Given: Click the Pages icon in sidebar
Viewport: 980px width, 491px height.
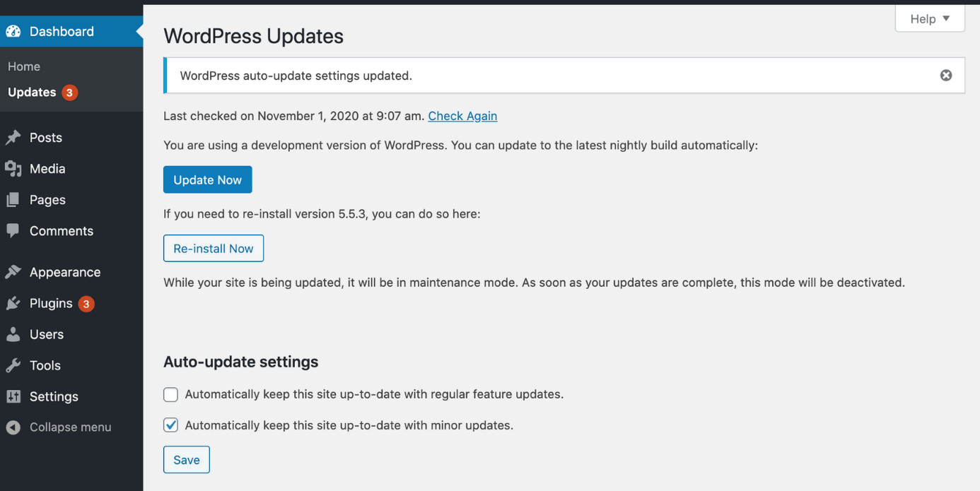Looking at the screenshot, I should click(x=13, y=200).
